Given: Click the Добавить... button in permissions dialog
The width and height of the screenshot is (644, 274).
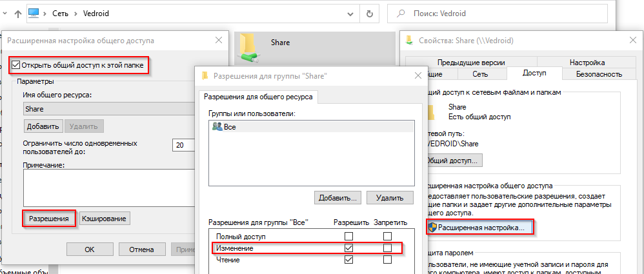Looking at the screenshot, I should tap(337, 197).
